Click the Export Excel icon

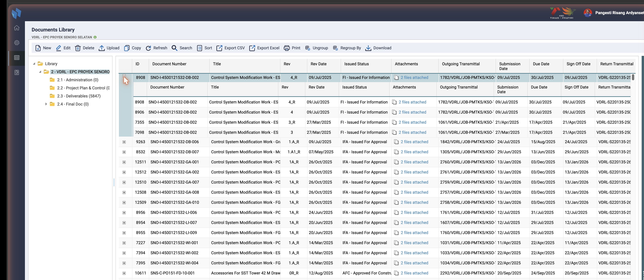252,48
